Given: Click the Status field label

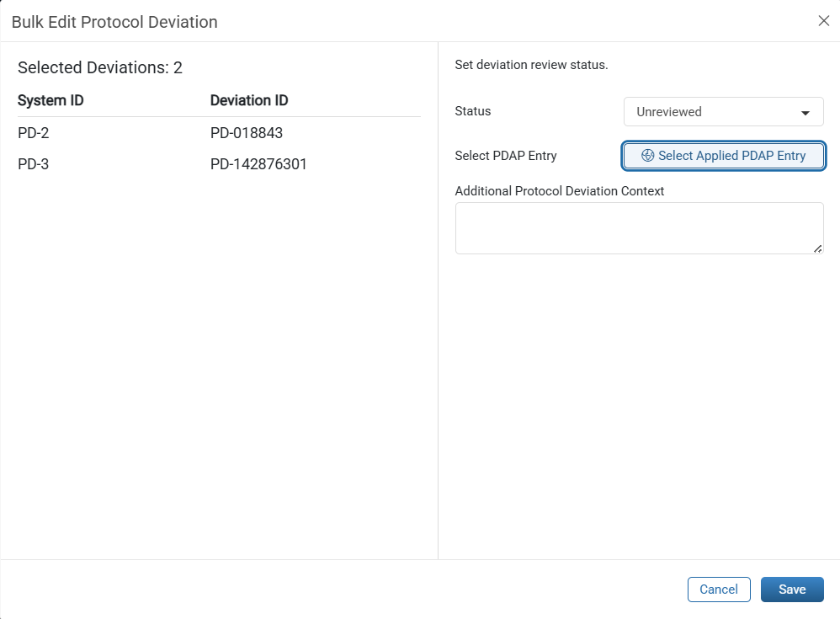Looking at the screenshot, I should pyautogui.click(x=472, y=111).
